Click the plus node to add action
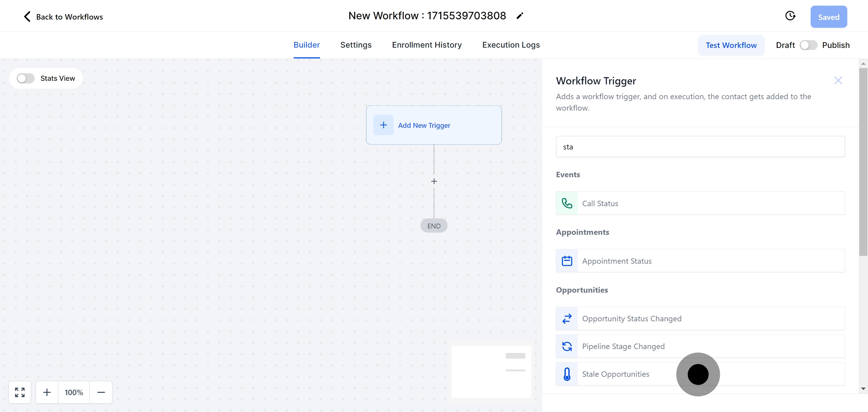Image resolution: width=868 pixels, height=412 pixels. coord(434,181)
